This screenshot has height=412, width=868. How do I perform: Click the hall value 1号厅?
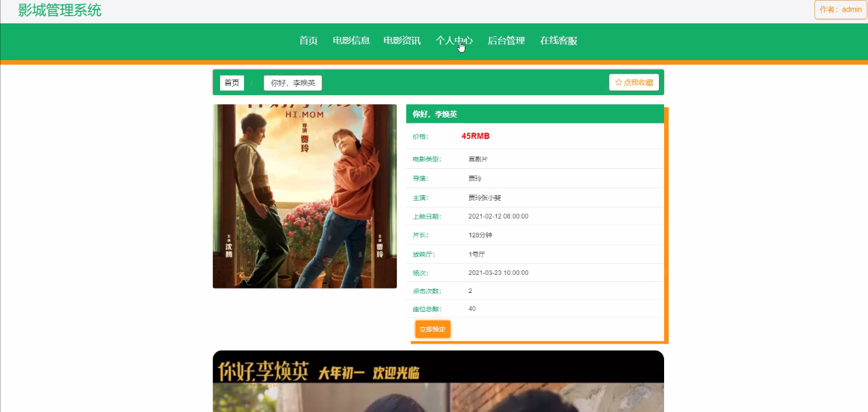pyautogui.click(x=477, y=254)
